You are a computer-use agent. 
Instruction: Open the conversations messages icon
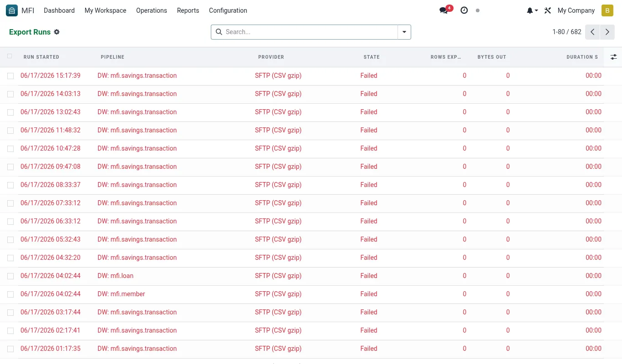[444, 10]
